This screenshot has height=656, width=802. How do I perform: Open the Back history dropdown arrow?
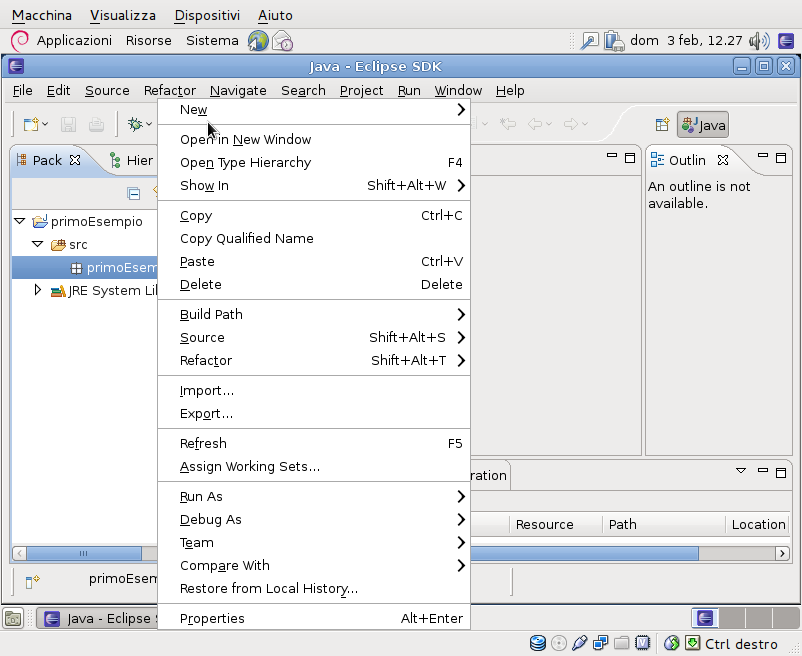tap(549, 124)
